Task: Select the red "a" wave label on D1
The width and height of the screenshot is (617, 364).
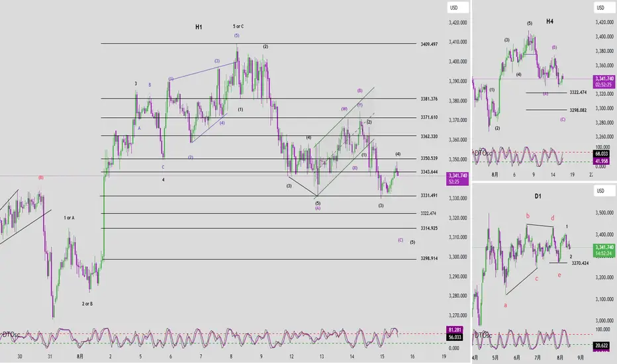Action: click(x=505, y=305)
